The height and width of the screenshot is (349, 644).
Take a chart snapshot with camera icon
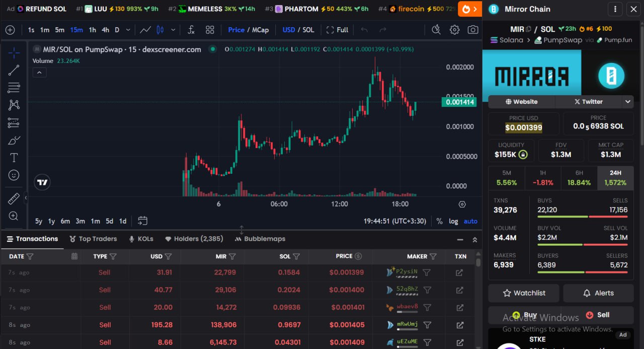tap(472, 30)
